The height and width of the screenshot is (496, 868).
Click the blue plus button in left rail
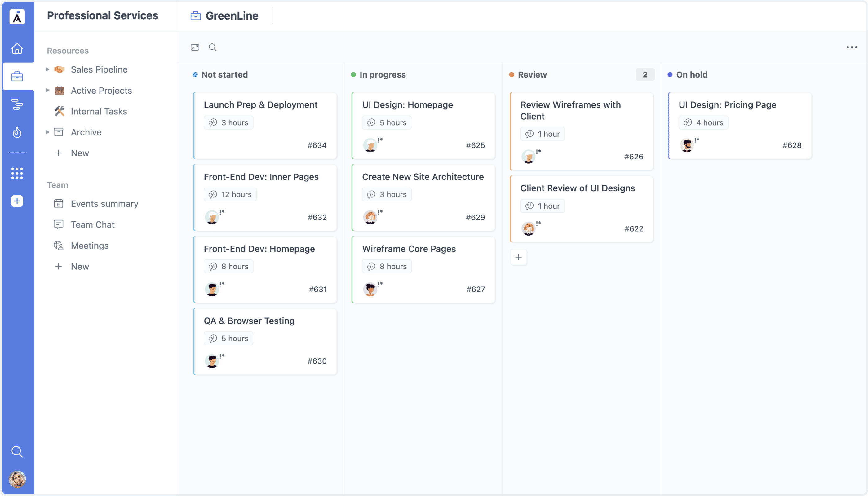point(17,201)
